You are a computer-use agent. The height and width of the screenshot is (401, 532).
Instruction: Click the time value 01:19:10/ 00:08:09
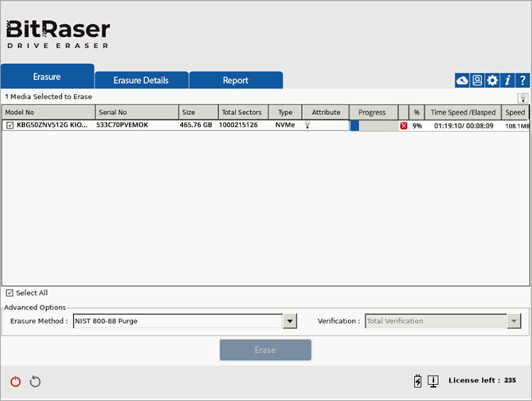coord(463,126)
